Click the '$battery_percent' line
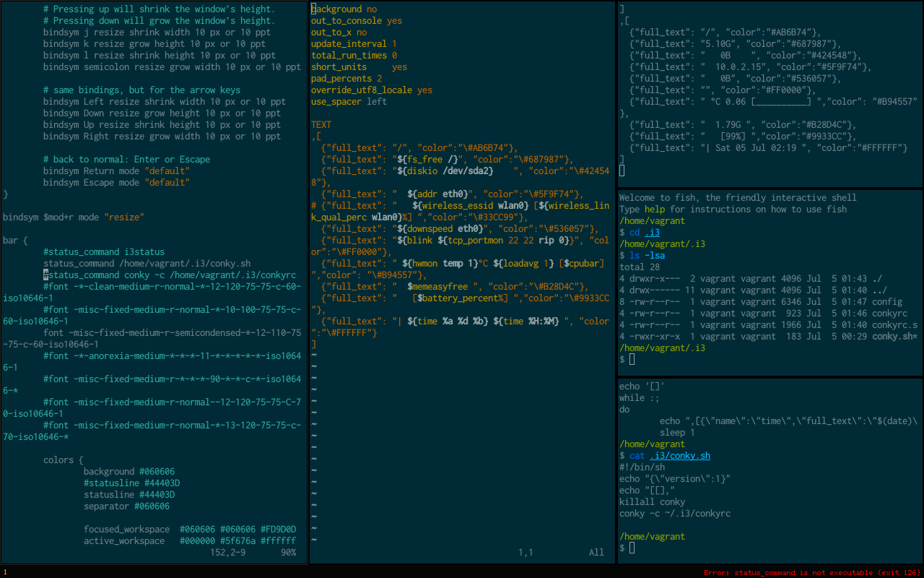This screenshot has height=578, width=924. 460,304
